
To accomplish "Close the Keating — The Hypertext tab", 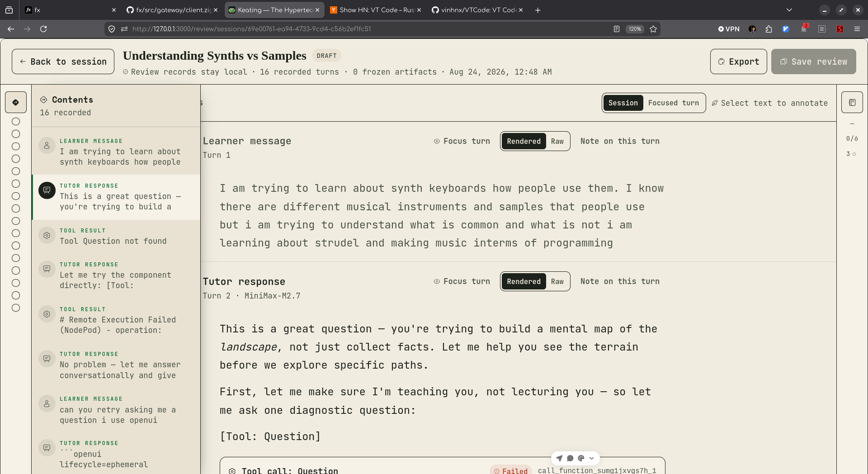I will point(317,10).
